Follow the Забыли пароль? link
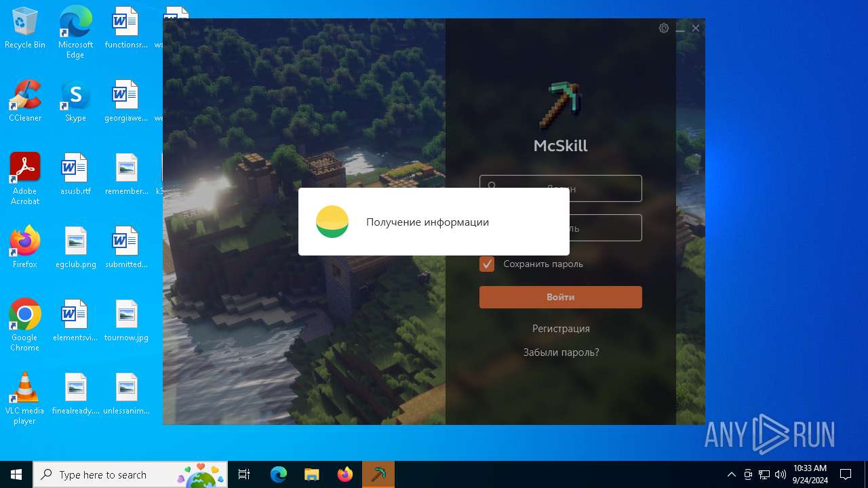The height and width of the screenshot is (488, 868). (x=561, y=352)
